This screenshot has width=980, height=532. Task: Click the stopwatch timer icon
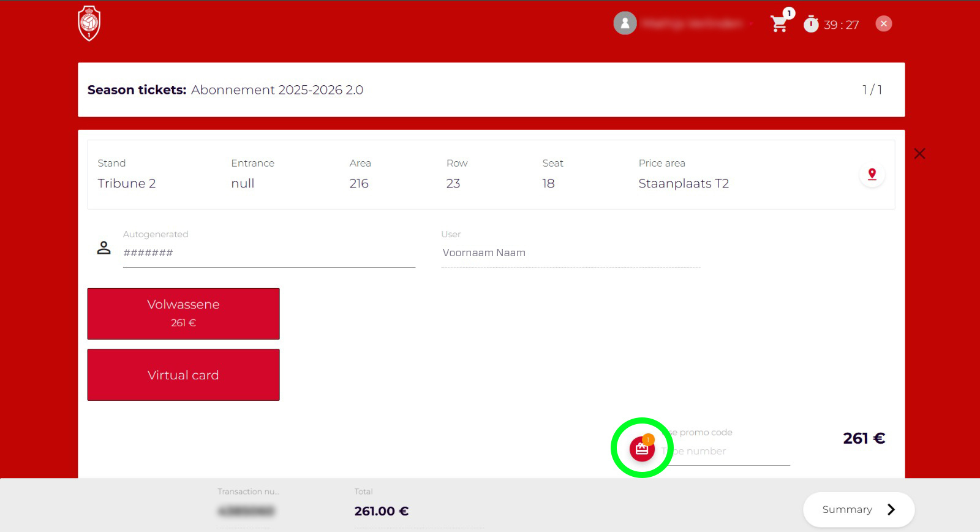[811, 25]
